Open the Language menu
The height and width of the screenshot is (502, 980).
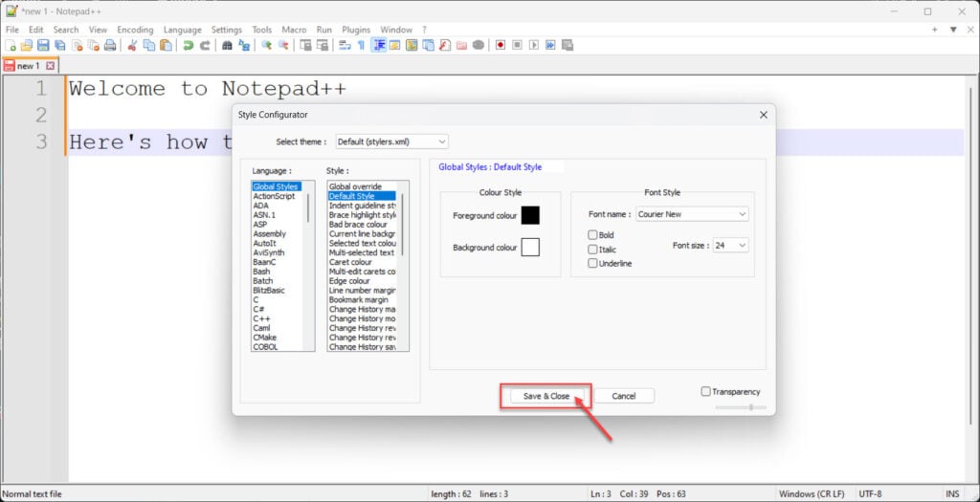click(x=183, y=30)
